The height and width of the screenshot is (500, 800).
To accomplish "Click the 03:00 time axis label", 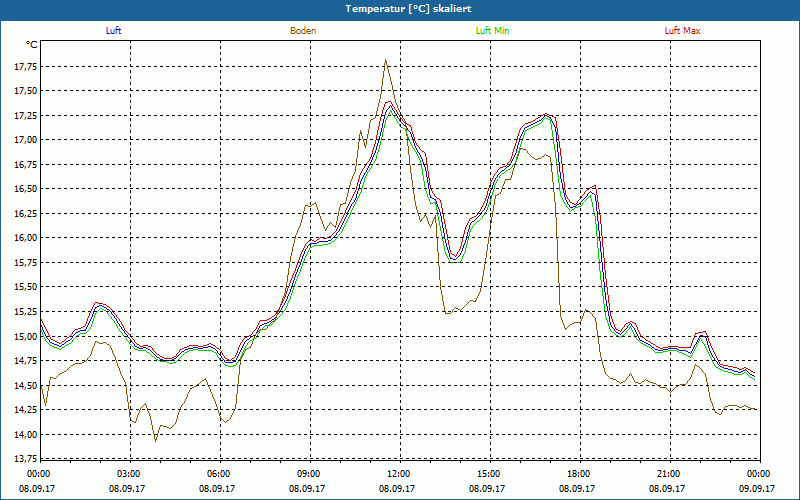I will pos(130,474).
